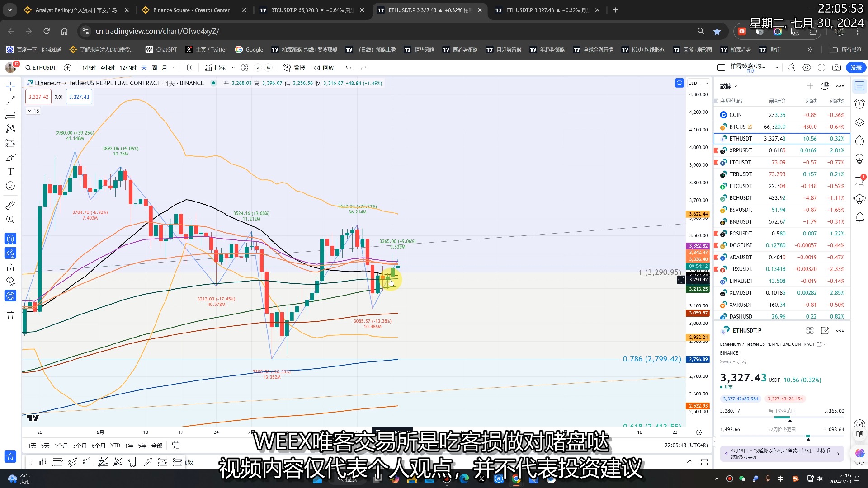Open the hotlists flame icon in right sidebar
Image resolution: width=868 pixels, height=488 pixels.
pyautogui.click(x=860, y=141)
